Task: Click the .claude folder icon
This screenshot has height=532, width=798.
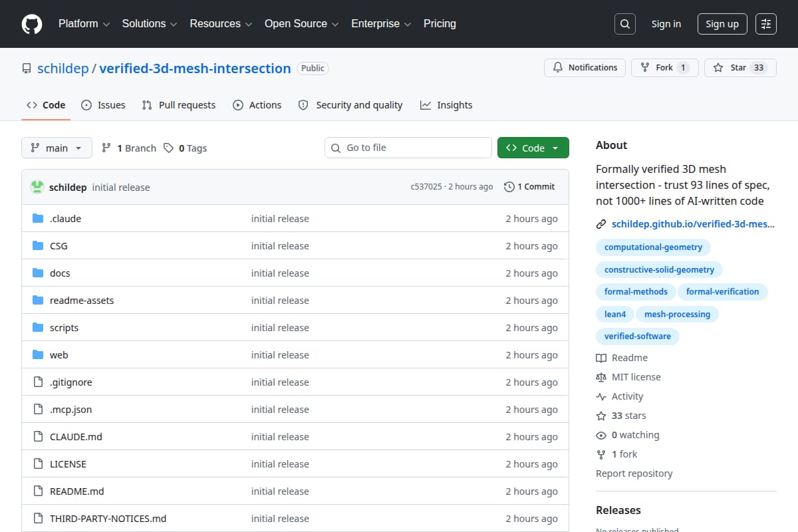Action: pos(38,219)
